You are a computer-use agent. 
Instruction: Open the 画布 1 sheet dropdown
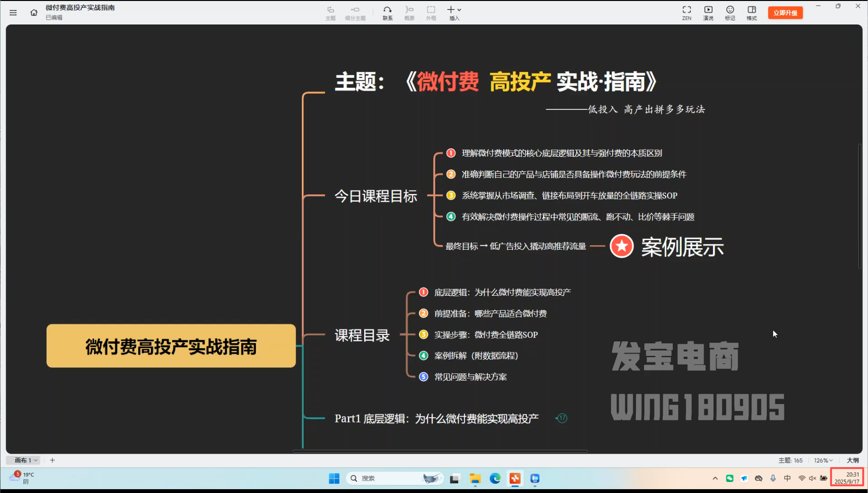36,460
